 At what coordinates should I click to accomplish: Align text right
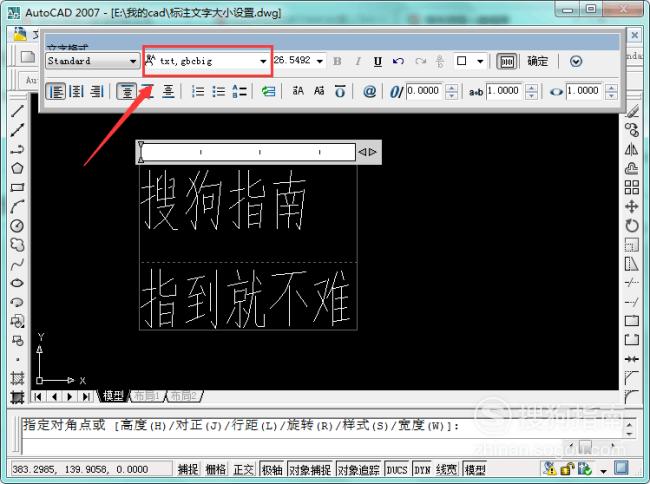[97, 91]
